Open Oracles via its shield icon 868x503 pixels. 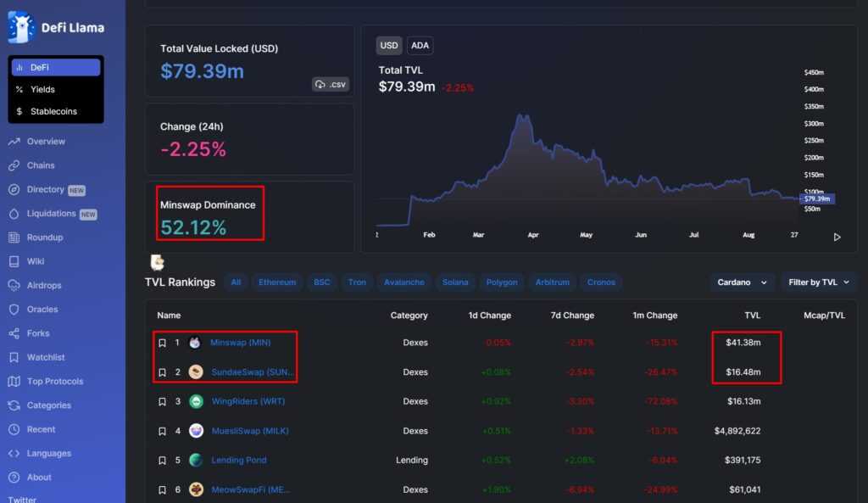point(14,310)
